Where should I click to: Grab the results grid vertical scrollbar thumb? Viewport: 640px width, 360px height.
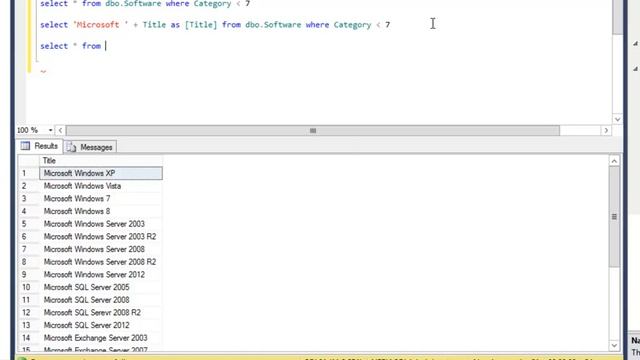[x=614, y=217]
